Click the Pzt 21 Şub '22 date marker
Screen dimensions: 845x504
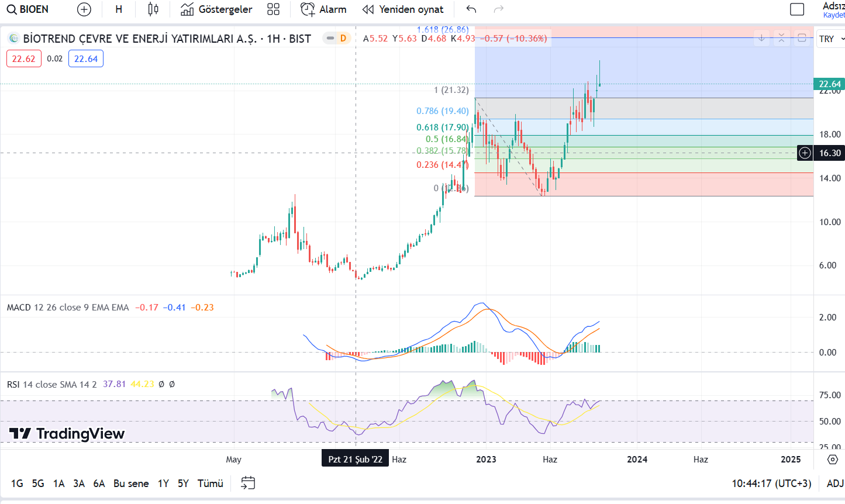click(355, 459)
